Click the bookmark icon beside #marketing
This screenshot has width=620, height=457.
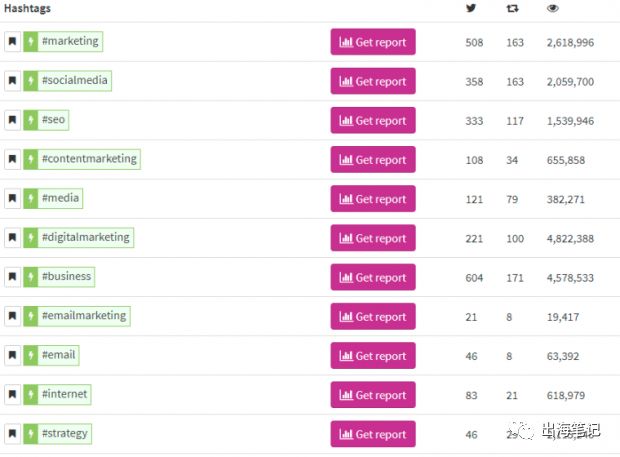tap(12, 42)
